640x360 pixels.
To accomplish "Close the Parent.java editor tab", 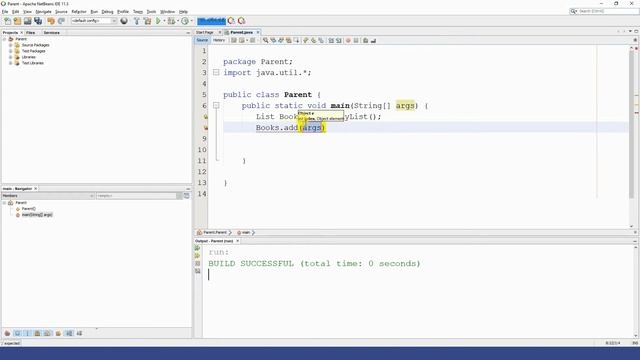I will tap(258, 32).
